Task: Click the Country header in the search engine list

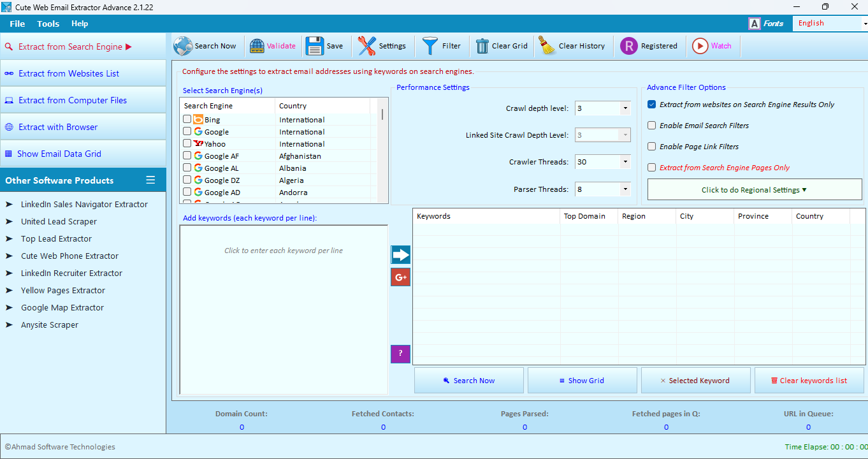Action: 322,106
